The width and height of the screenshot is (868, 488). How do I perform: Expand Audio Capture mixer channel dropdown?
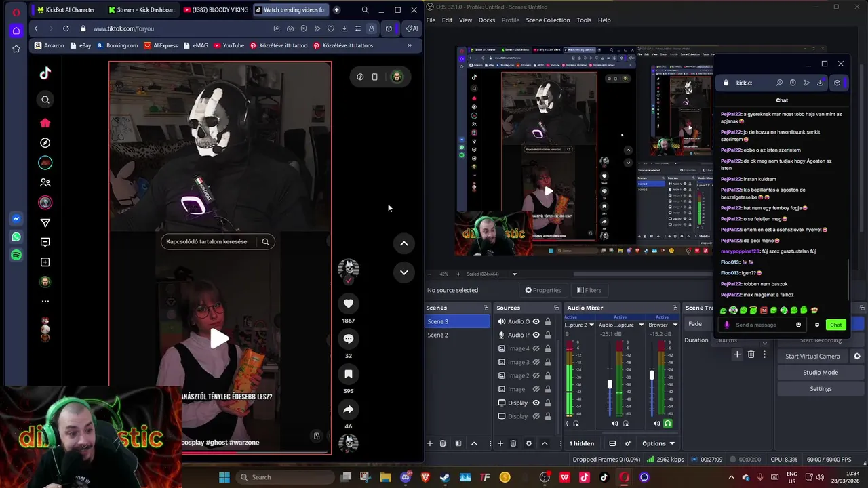[x=641, y=325]
